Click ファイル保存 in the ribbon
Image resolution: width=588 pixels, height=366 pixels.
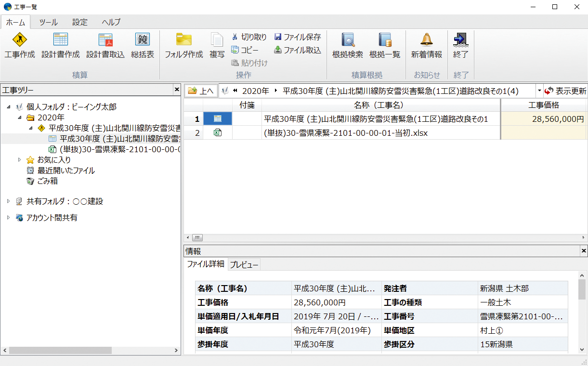pos(298,37)
